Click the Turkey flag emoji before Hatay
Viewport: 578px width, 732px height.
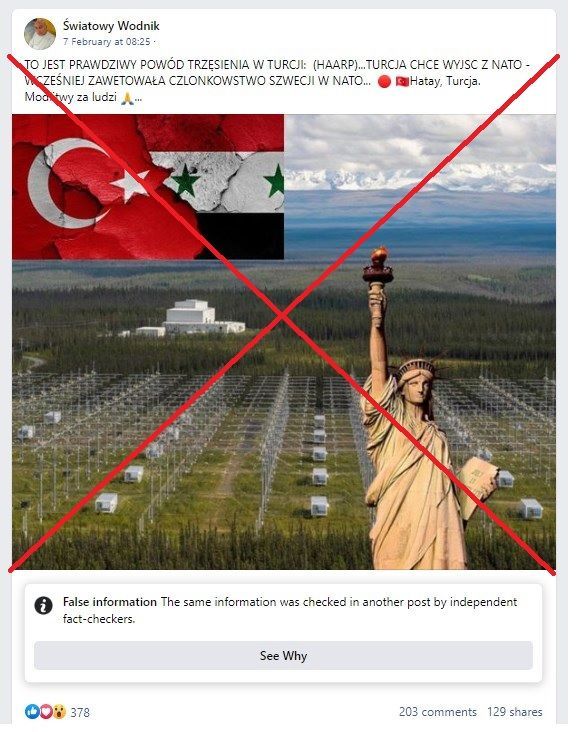[x=402, y=81]
